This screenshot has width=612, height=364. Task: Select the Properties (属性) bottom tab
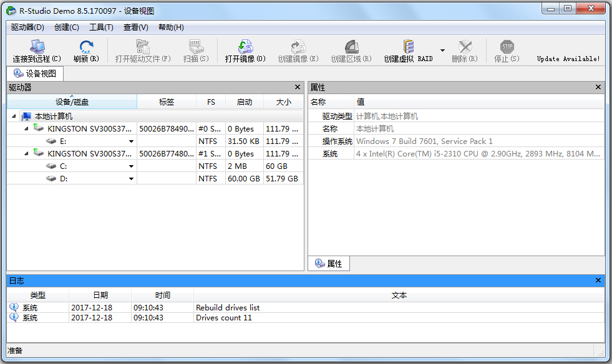pyautogui.click(x=329, y=264)
